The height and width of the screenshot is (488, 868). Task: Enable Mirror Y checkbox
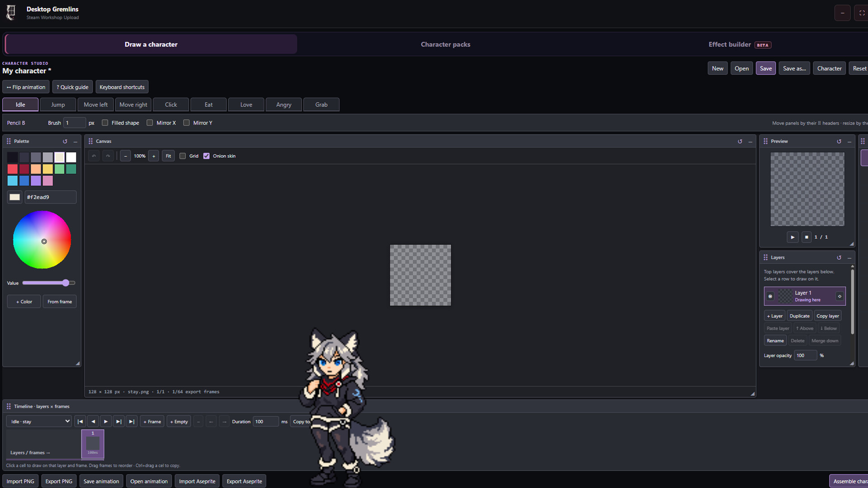coord(186,123)
